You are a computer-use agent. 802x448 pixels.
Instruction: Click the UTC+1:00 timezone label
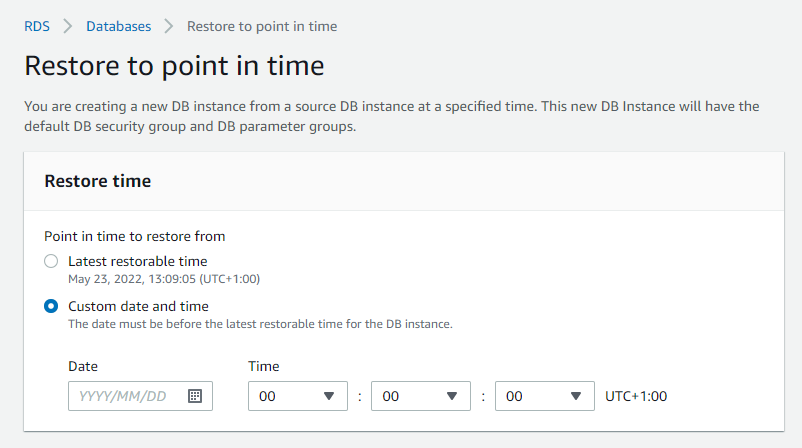(636, 396)
